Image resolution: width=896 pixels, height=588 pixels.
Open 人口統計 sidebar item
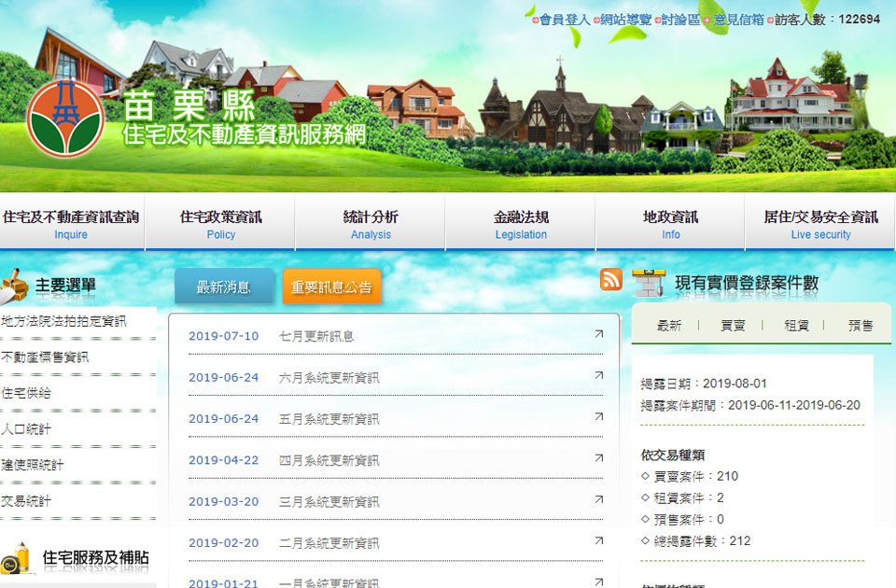[26, 429]
